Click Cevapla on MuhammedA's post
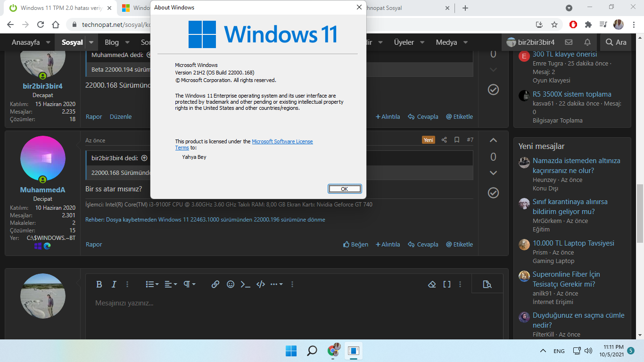This screenshot has height=362, width=644. tap(423, 244)
